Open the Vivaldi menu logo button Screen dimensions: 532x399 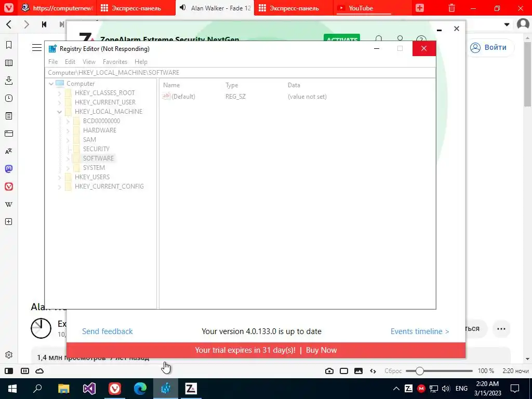click(x=9, y=7)
